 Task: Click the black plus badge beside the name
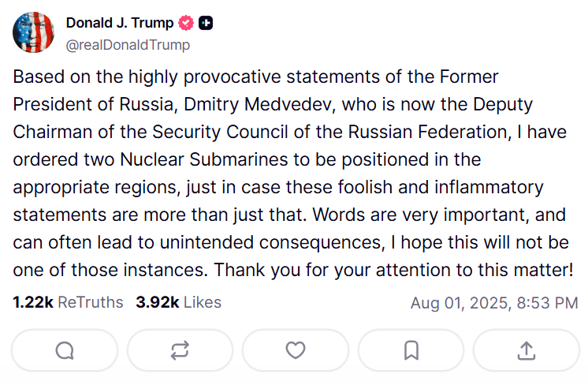pos(206,24)
